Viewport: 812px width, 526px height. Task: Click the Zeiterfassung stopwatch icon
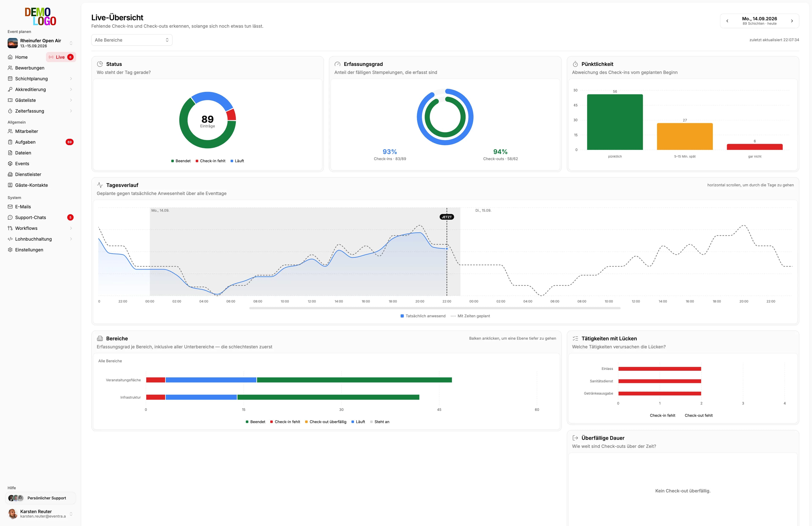(10, 111)
